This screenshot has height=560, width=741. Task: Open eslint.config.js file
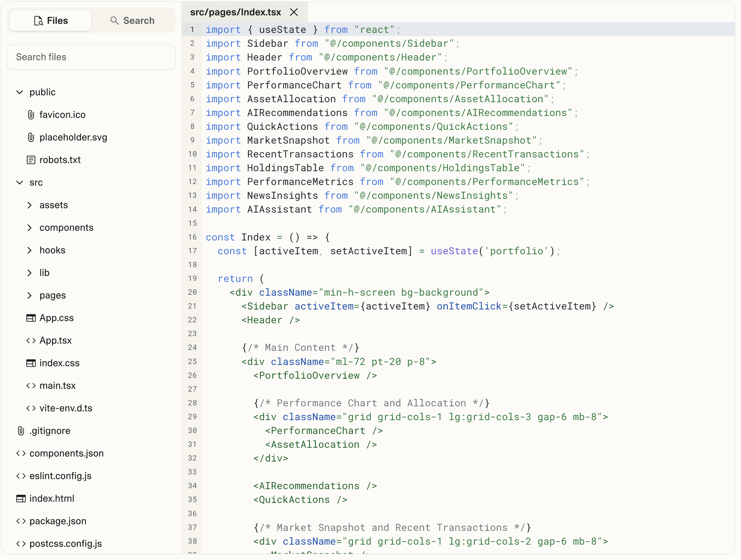coord(60,476)
